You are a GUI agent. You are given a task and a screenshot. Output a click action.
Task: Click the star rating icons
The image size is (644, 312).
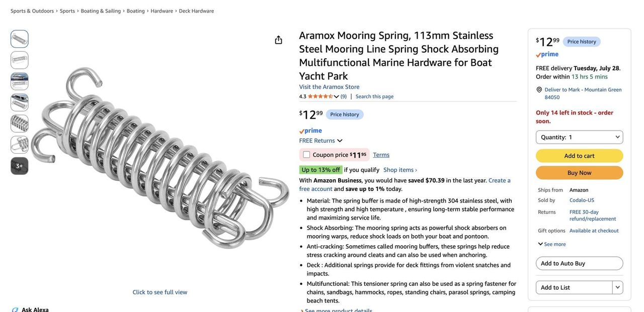click(x=320, y=96)
